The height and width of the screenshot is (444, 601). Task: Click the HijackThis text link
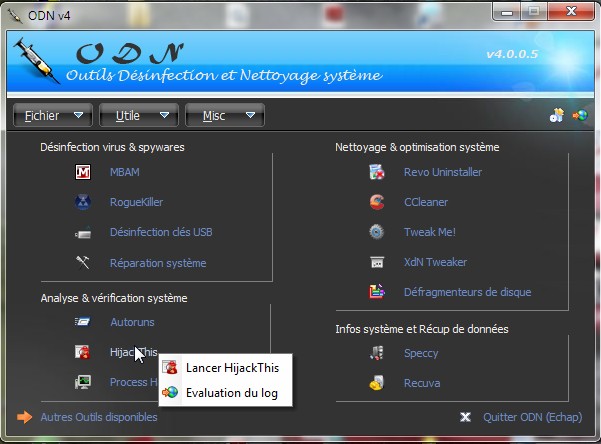(x=134, y=352)
